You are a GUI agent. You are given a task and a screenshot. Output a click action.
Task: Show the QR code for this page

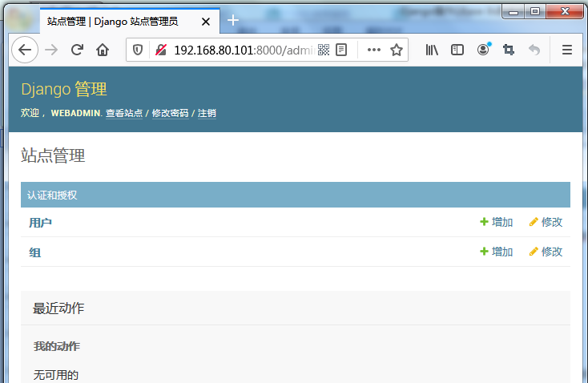(x=324, y=50)
